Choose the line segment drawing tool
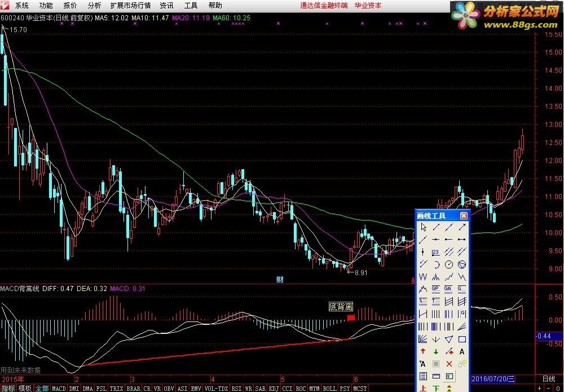 [x=436, y=227]
